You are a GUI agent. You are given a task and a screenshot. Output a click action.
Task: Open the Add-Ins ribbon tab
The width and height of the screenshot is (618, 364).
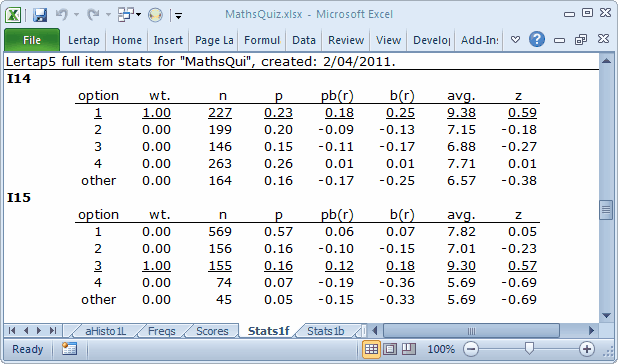[x=480, y=40]
